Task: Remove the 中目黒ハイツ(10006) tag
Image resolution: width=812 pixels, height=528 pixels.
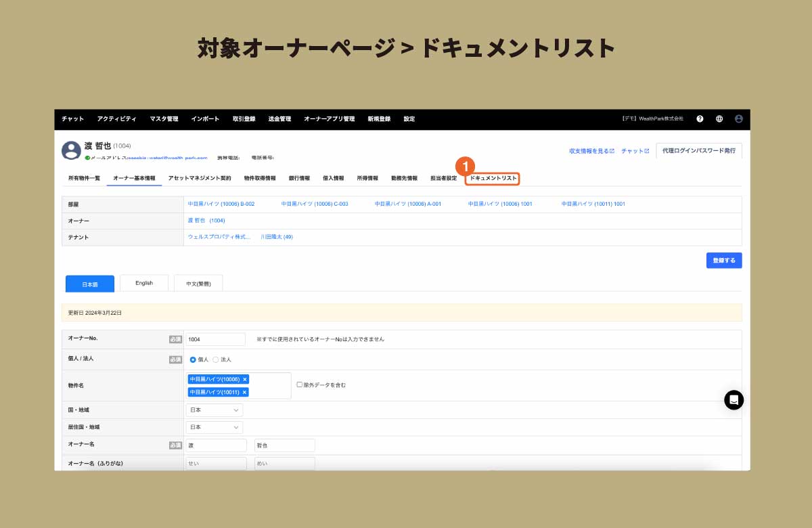Action: coord(245,379)
